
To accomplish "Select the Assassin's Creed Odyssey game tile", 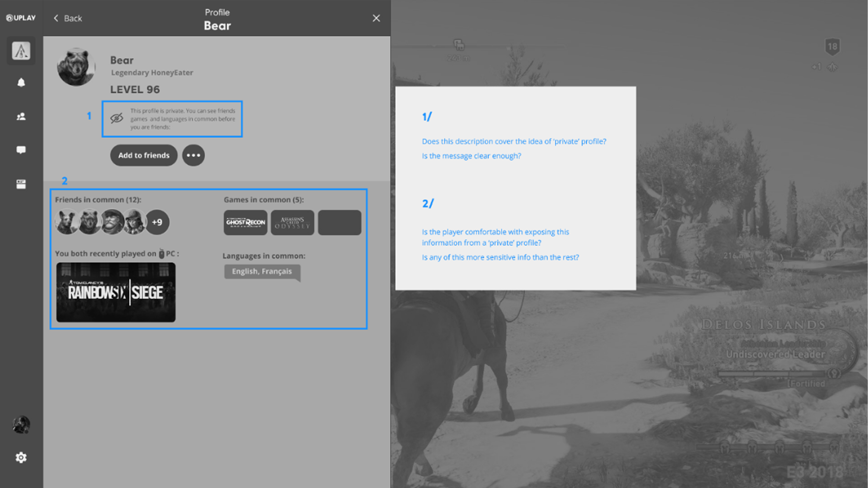I will point(292,222).
